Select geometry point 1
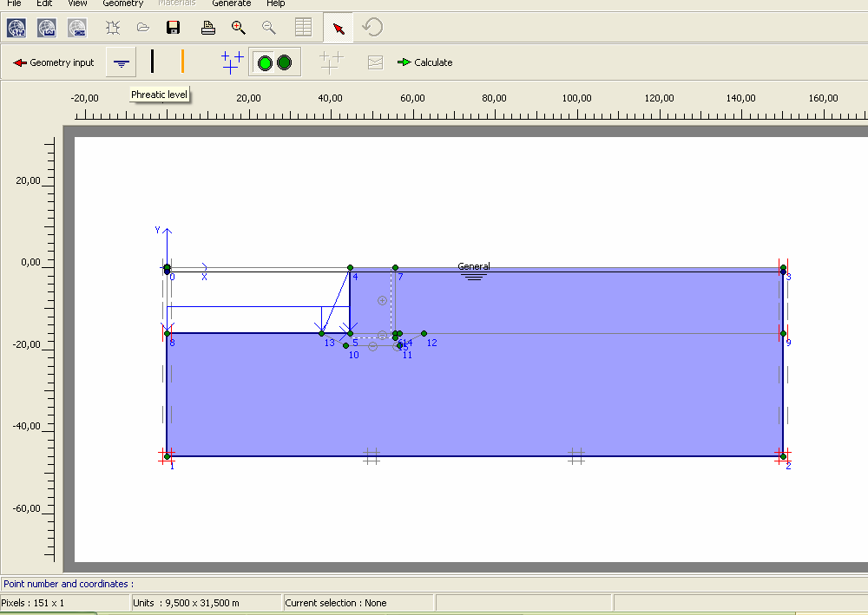Image resolution: width=868 pixels, height=615 pixels. coord(168,456)
